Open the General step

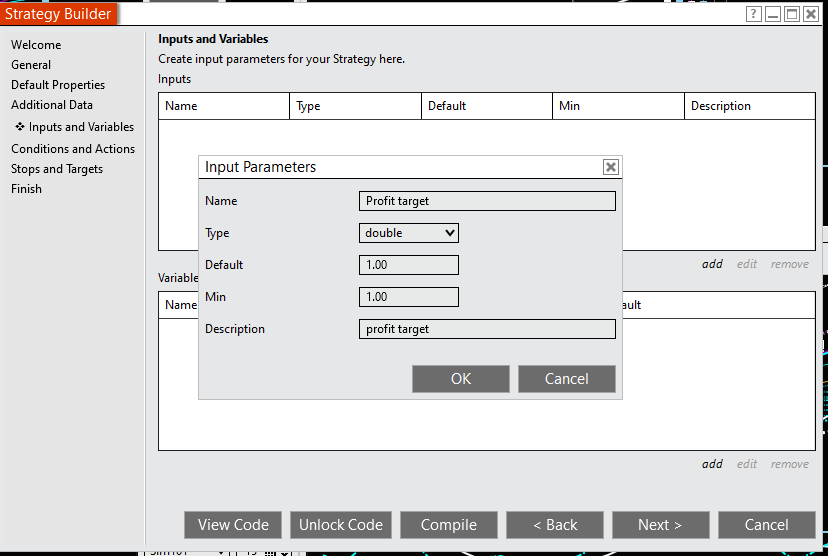coord(31,65)
